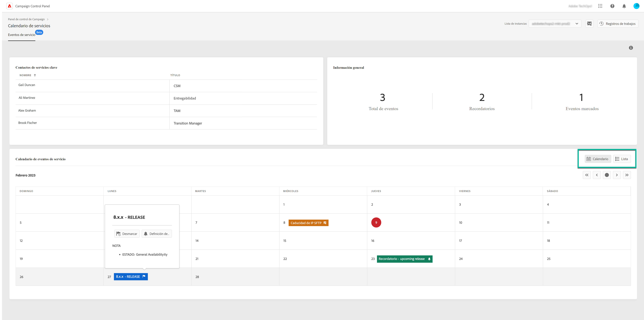The height and width of the screenshot is (320, 644).
Task: Click the info icon below header
Action: (x=631, y=48)
